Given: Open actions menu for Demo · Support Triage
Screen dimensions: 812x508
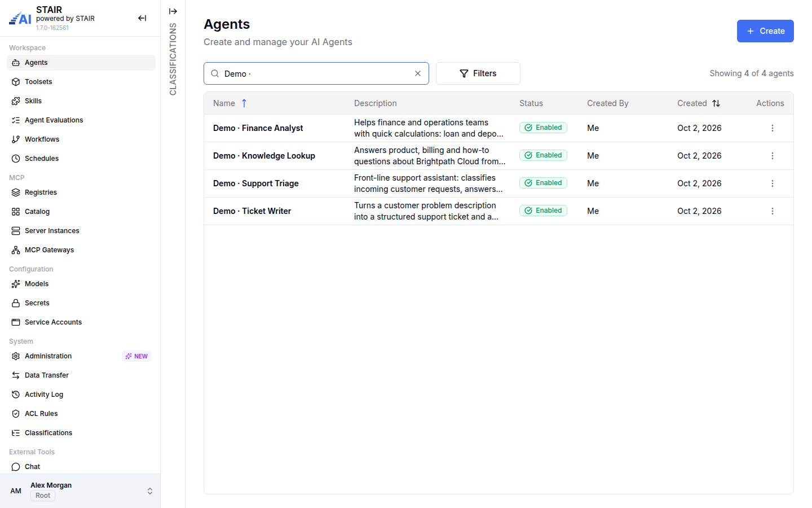Looking at the screenshot, I should pos(773,183).
